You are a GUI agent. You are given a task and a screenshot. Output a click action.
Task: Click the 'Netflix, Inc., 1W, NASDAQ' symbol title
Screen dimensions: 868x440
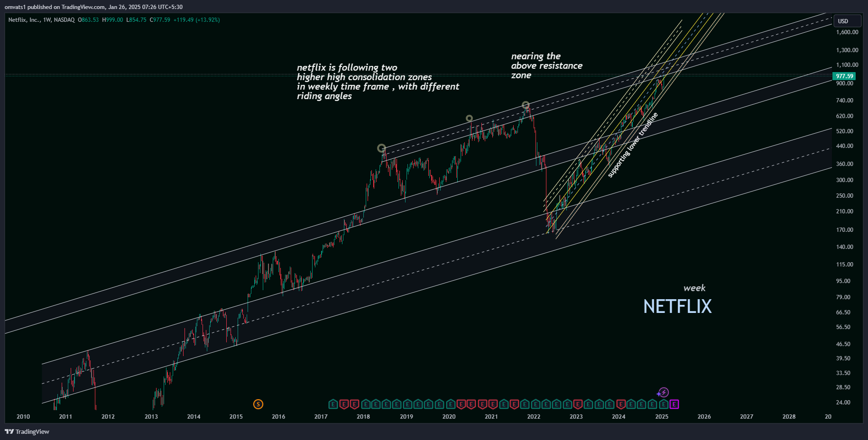(41, 20)
